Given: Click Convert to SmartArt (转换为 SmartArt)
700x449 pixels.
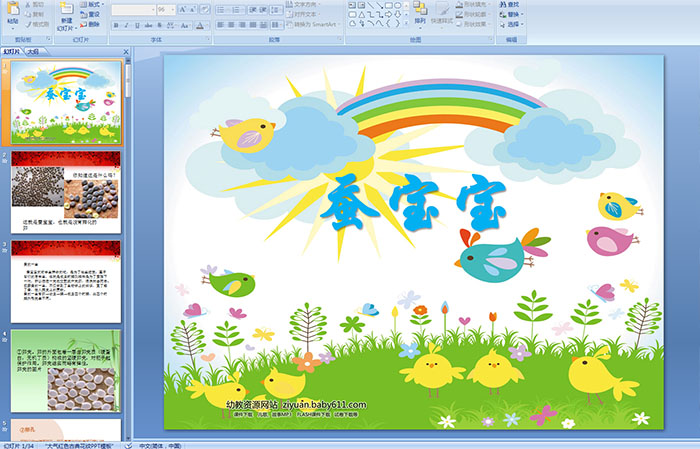Looking at the screenshot, I should coord(313,24).
